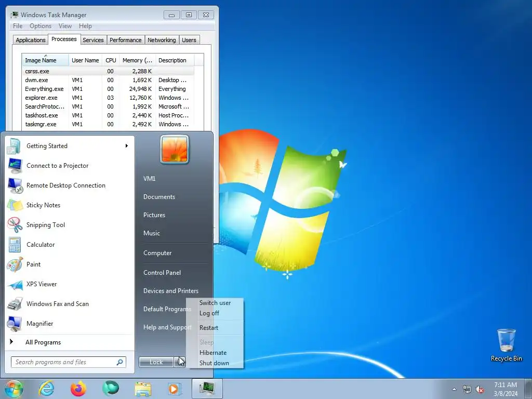The height and width of the screenshot is (399, 532).
Task: Open Firefox from taskbar
Action: 78,389
